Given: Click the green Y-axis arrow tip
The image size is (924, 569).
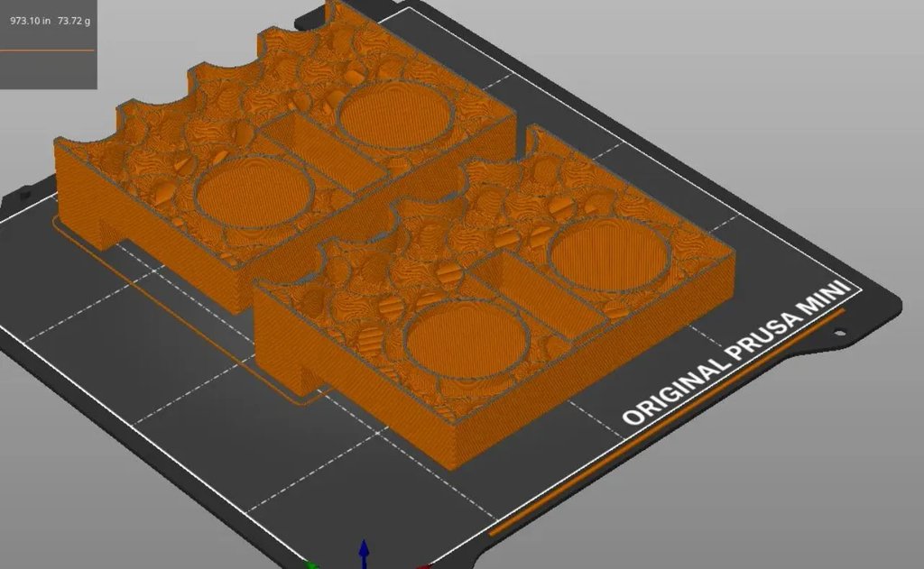Looking at the screenshot, I should [311, 565].
